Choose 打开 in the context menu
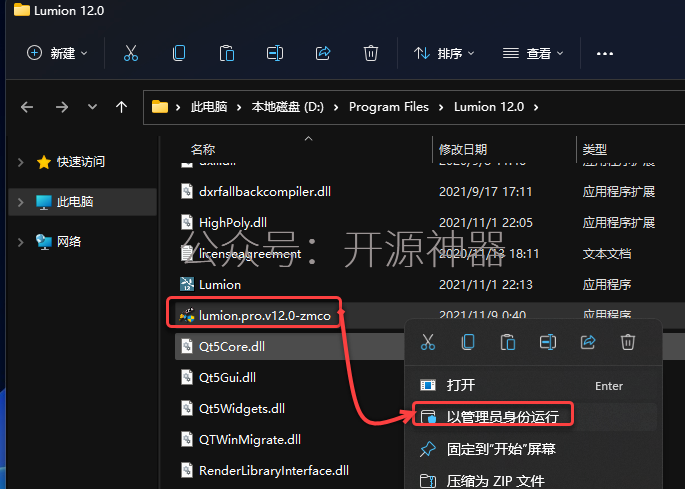This screenshot has height=489, width=685. [534, 385]
